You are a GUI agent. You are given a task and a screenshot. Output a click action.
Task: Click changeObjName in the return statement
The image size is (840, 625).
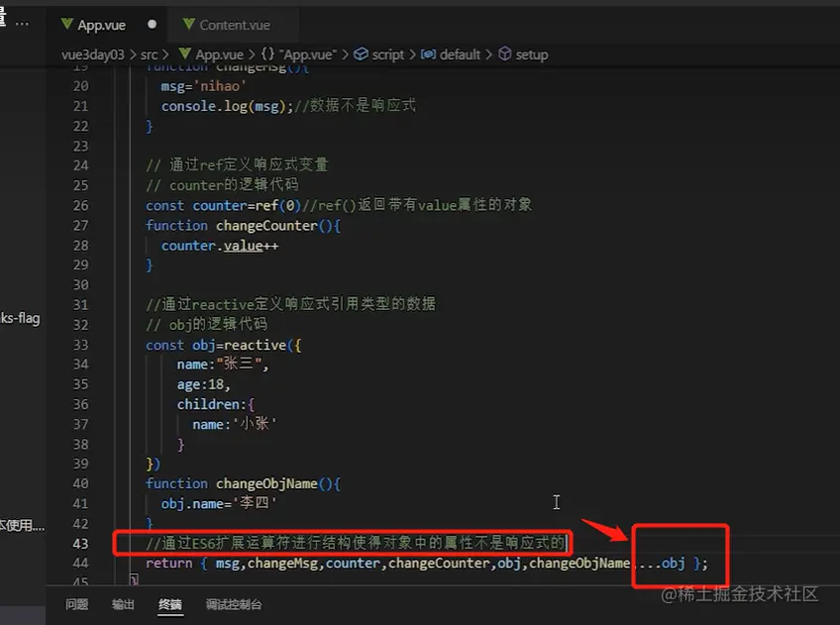pyautogui.click(x=579, y=564)
